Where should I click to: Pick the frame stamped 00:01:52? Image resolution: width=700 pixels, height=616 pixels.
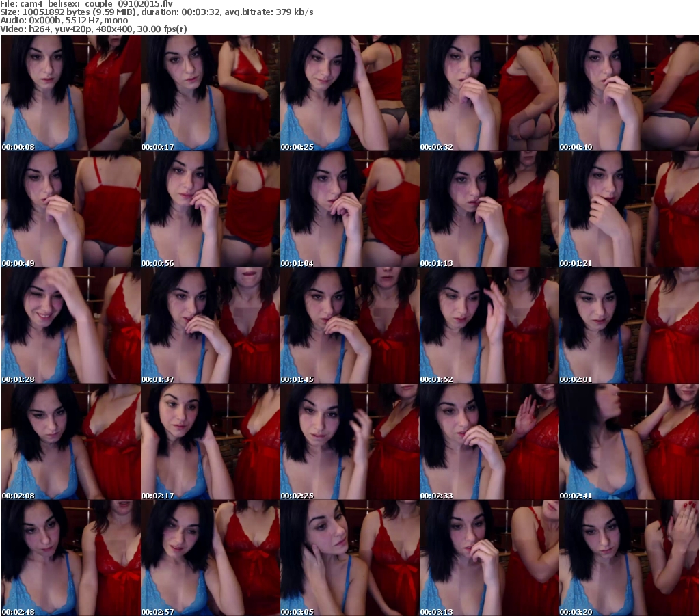click(x=489, y=325)
